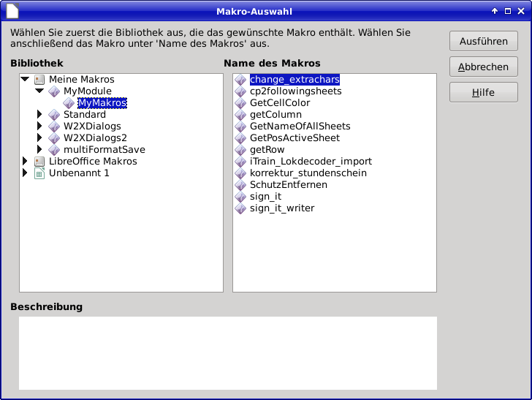Click the LibreOffice Makros container icon
The width and height of the screenshot is (532, 400).
click(x=39, y=162)
